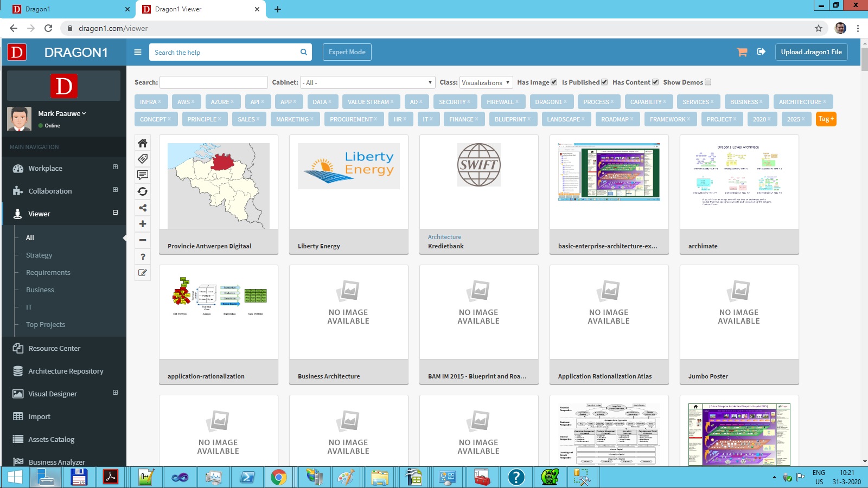Select Strategy under Viewer

(x=39, y=255)
